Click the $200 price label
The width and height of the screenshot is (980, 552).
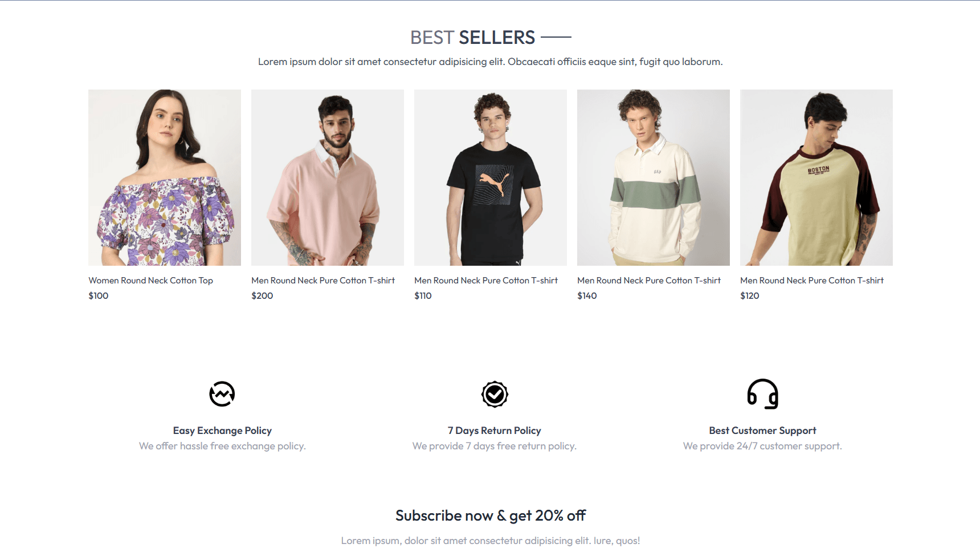tap(262, 296)
